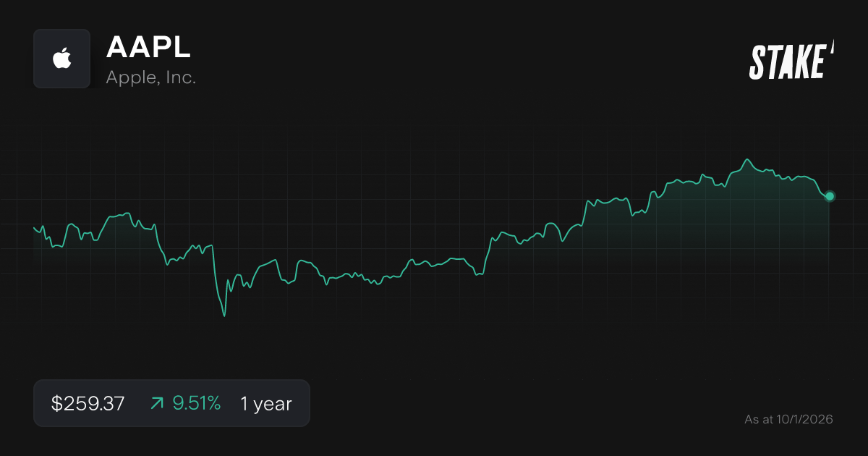Screen dimensions: 868x456
Task: Select the rounded app icon container
Action: point(61,59)
